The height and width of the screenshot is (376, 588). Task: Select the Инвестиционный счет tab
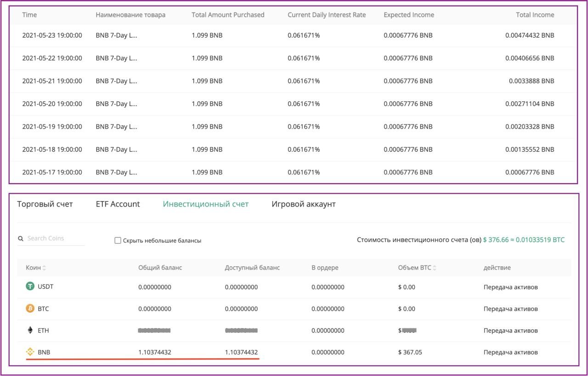(205, 204)
